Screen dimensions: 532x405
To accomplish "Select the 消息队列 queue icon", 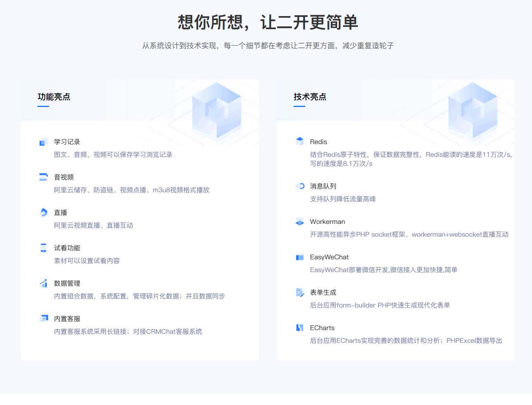I will [300, 186].
